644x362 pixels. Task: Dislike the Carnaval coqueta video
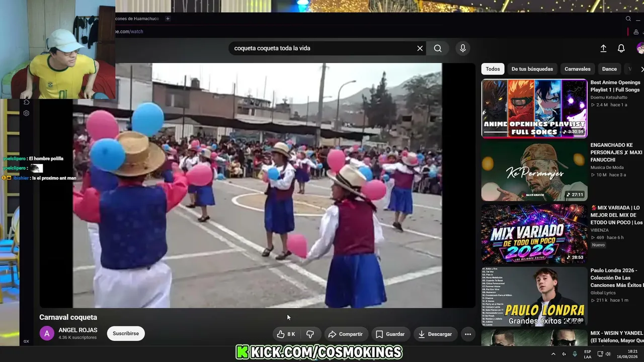tap(310, 334)
